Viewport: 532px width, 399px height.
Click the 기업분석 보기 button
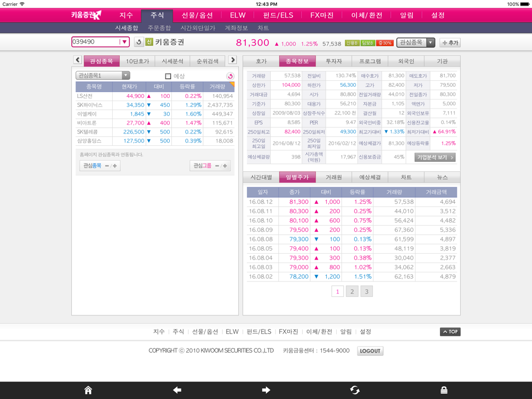coord(435,157)
